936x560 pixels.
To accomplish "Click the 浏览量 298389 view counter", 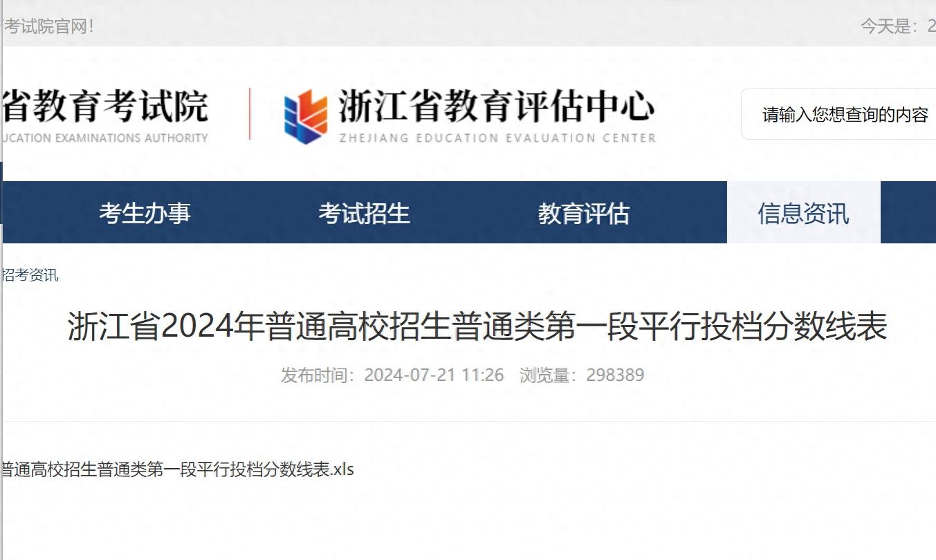I will (582, 375).
